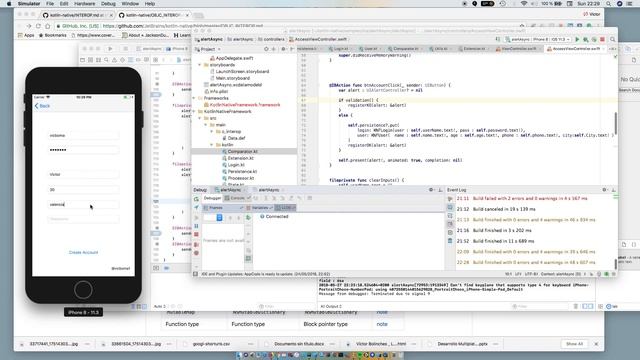Rerun the debug session with green arrow icon

click(x=196, y=199)
